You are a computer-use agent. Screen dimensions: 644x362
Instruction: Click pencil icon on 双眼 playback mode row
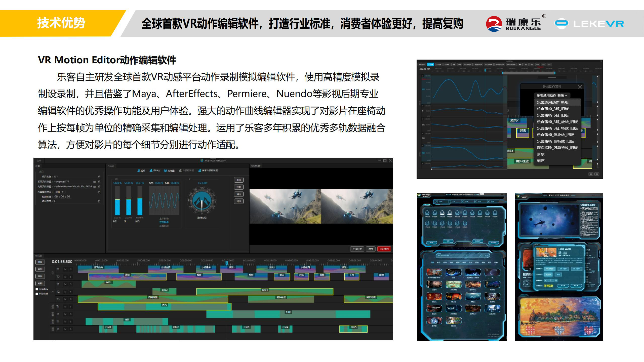point(99,192)
